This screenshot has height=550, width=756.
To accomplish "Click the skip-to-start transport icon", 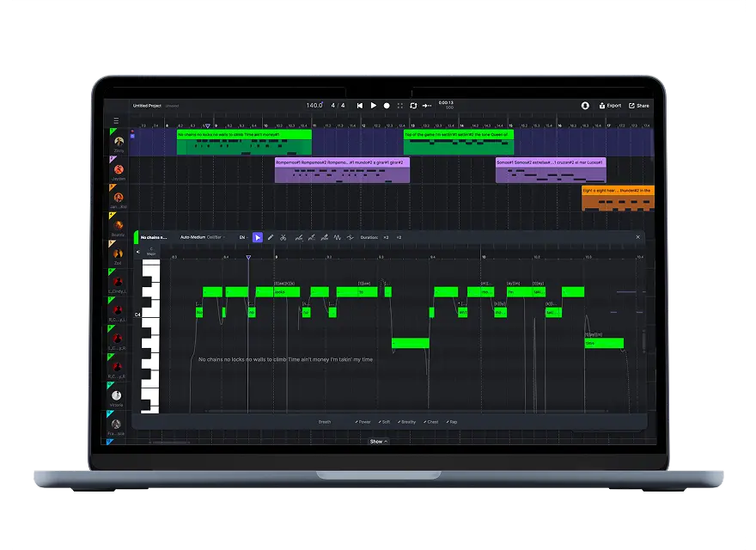I will pos(360,106).
